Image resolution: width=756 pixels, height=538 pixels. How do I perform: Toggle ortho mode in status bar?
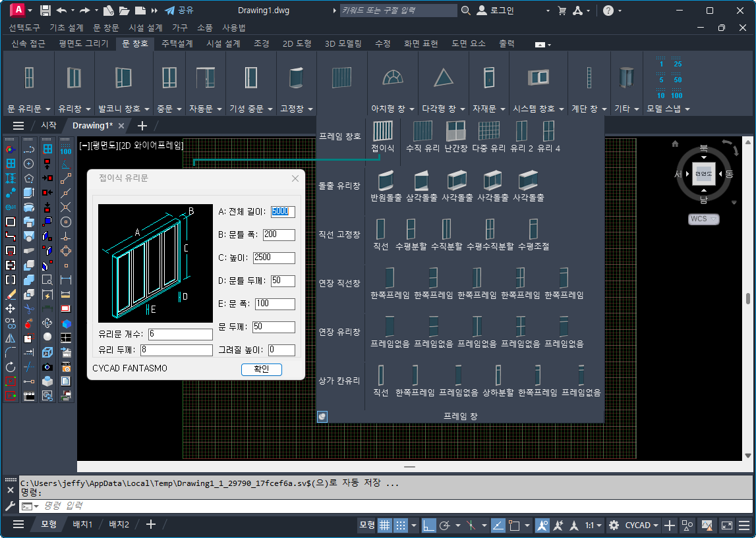[x=428, y=525]
